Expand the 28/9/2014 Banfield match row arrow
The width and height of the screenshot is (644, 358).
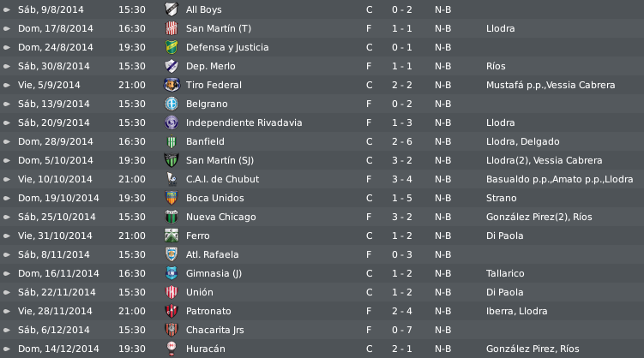click(x=7, y=141)
